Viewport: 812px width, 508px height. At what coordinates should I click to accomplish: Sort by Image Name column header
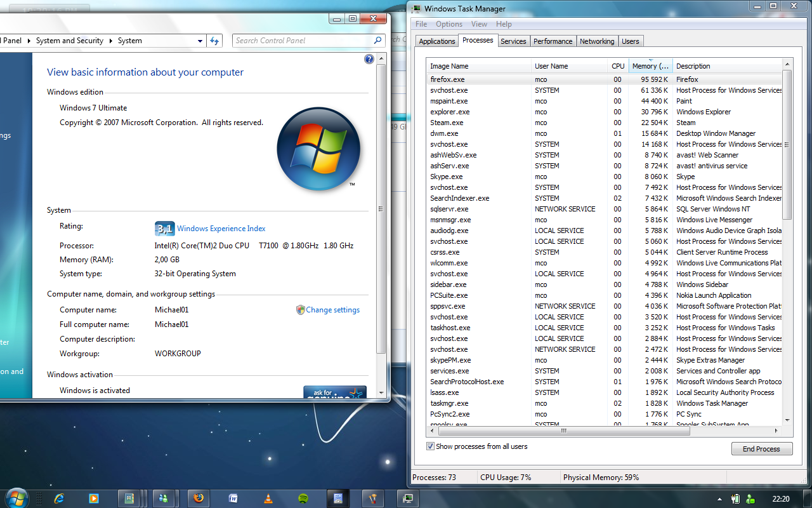click(x=479, y=66)
